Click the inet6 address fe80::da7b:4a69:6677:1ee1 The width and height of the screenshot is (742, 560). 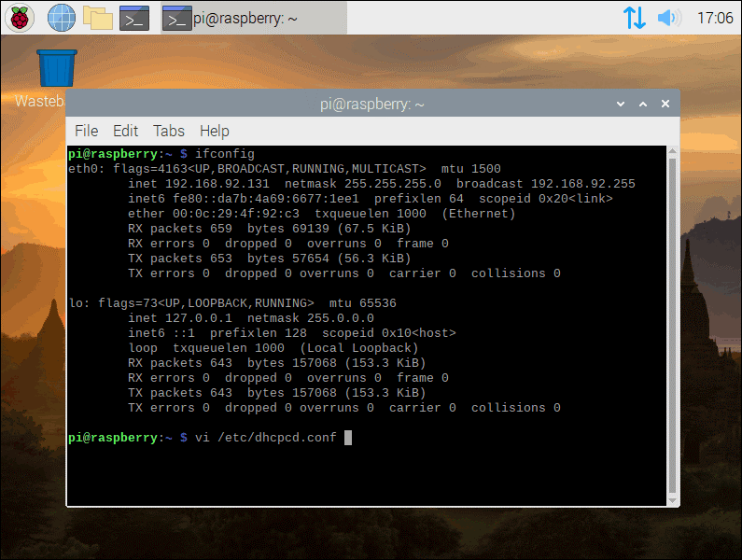tap(265, 199)
